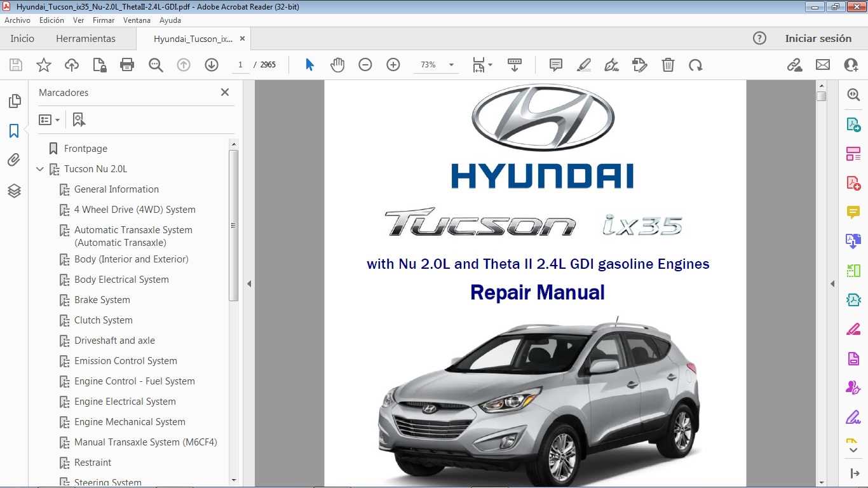Open page fit options dropdown
The width and height of the screenshot is (868, 488).
coord(482,65)
